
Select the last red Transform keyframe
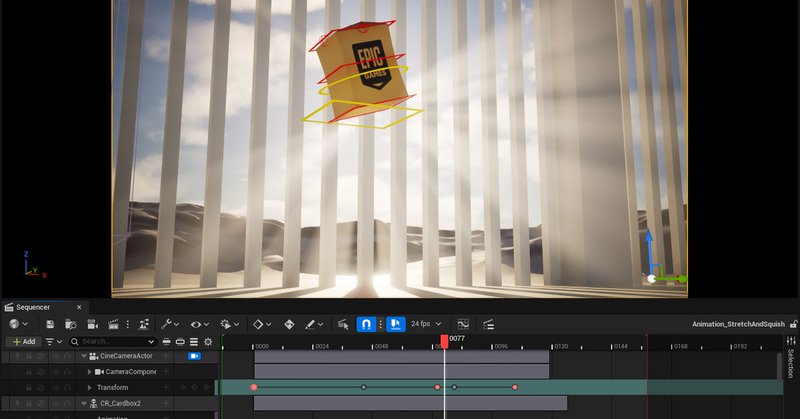click(515, 387)
